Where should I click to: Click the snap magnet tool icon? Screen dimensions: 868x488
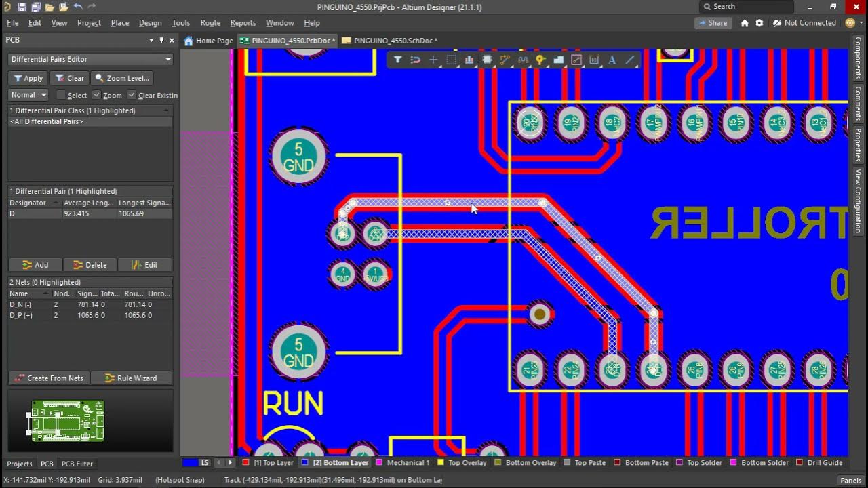pyautogui.click(x=416, y=60)
